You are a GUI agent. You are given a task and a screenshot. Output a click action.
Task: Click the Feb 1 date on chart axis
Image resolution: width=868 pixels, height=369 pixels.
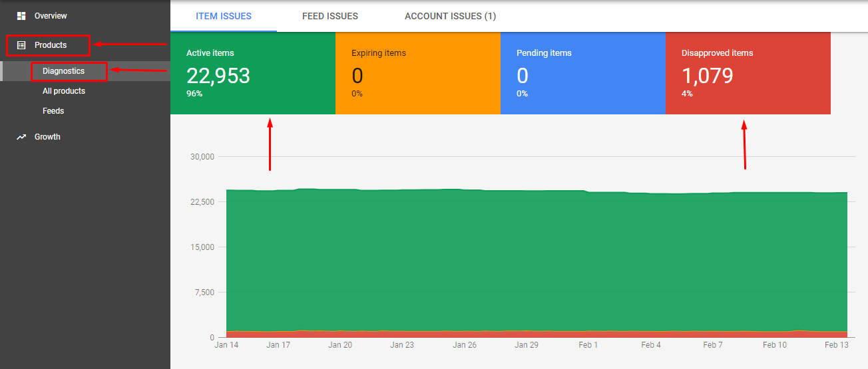[x=588, y=345]
